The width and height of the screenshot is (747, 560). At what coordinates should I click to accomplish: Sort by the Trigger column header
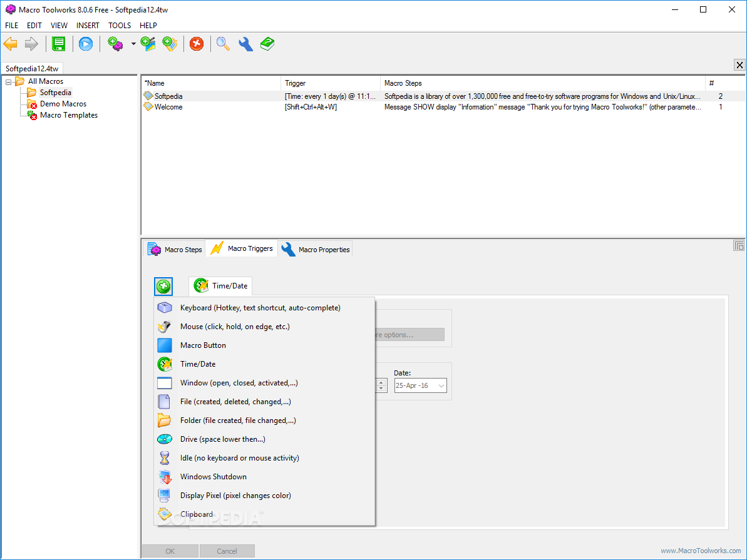click(331, 83)
